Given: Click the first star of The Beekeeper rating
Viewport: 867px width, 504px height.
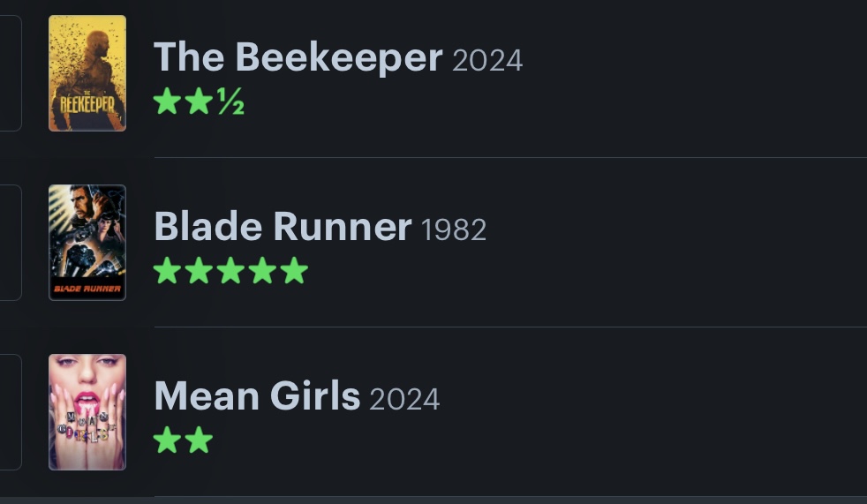Looking at the screenshot, I should [x=167, y=102].
